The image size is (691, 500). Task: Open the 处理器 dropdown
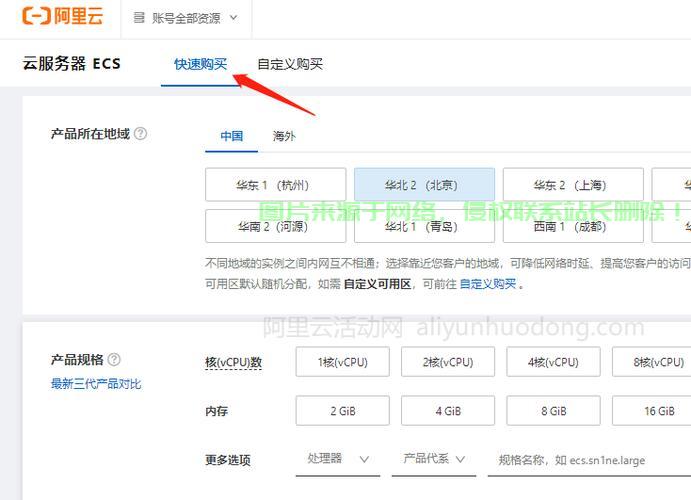tap(338, 460)
